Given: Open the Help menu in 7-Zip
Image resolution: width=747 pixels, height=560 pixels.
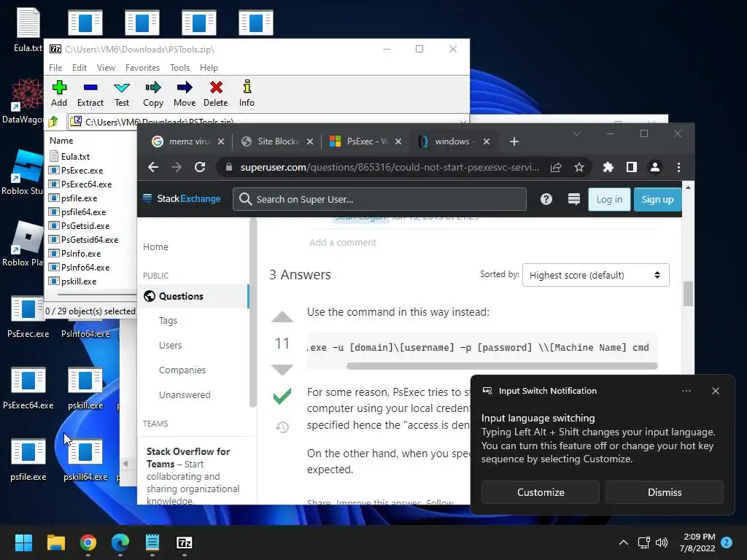Looking at the screenshot, I should click(x=209, y=68).
